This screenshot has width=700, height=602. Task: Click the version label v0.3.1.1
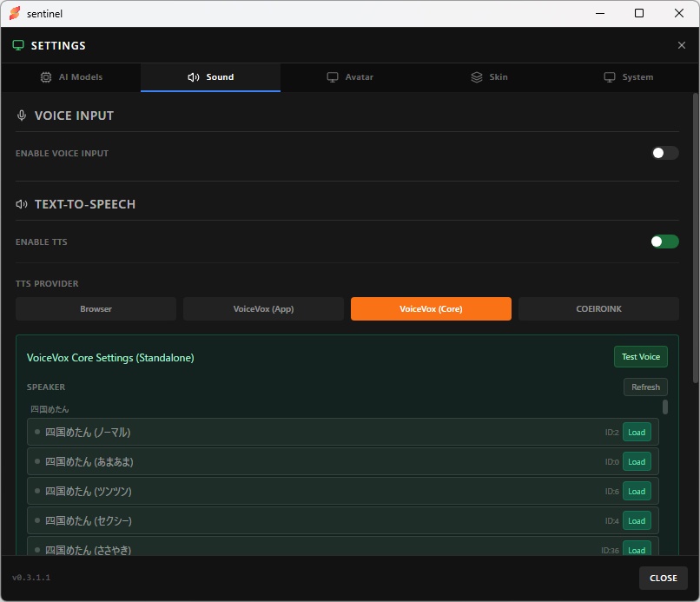tap(31, 578)
